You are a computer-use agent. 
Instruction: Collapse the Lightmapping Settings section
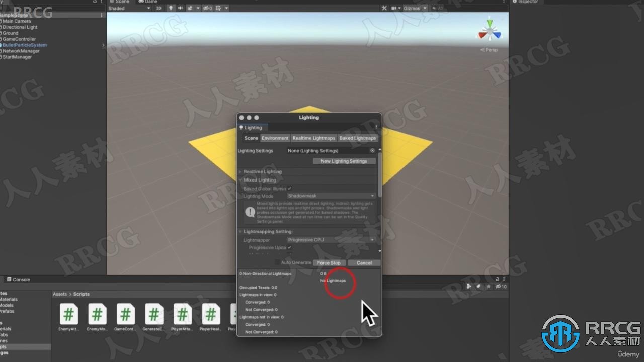(x=268, y=232)
